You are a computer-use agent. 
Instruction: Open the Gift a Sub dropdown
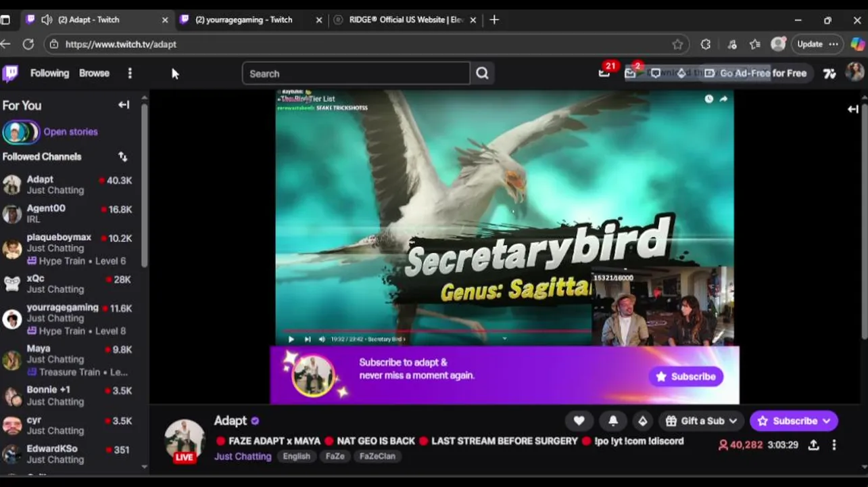(701, 421)
